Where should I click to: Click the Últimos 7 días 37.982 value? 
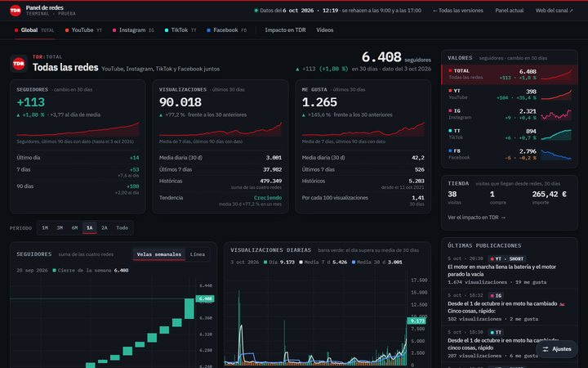(x=272, y=169)
